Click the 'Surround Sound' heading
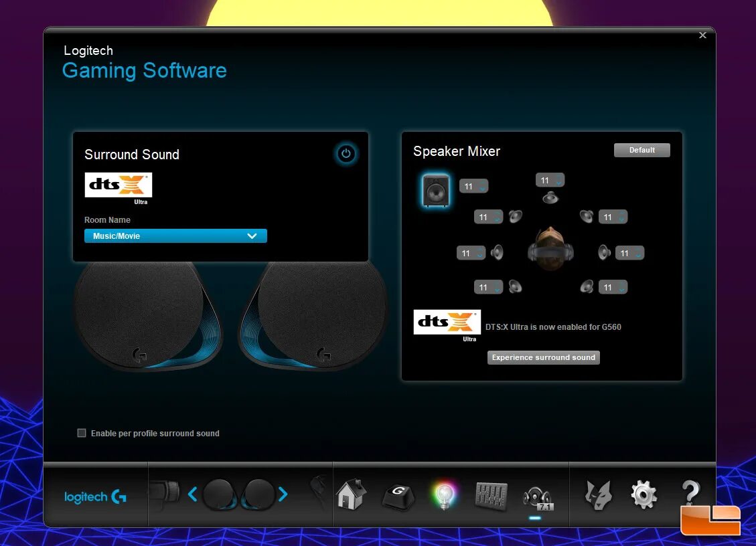Image resolution: width=756 pixels, height=546 pixels. tap(132, 154)
